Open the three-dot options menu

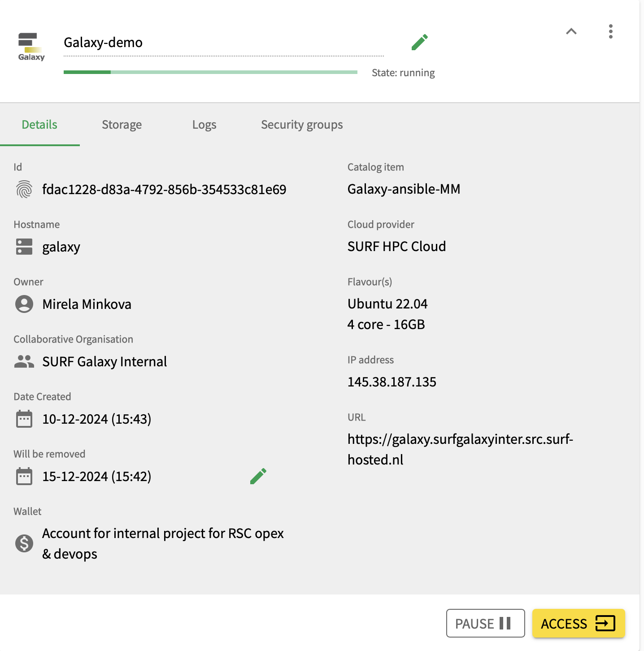pyautogui.click(x=610, y=31)
